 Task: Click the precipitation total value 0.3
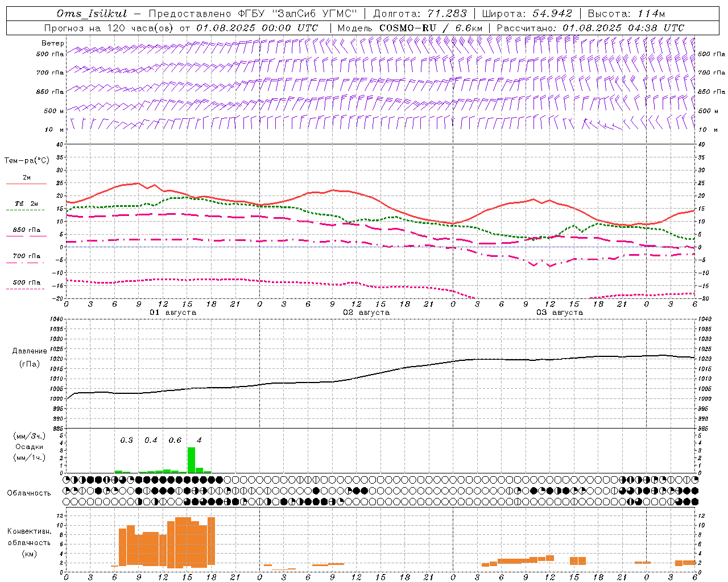(x=126, y=440)
